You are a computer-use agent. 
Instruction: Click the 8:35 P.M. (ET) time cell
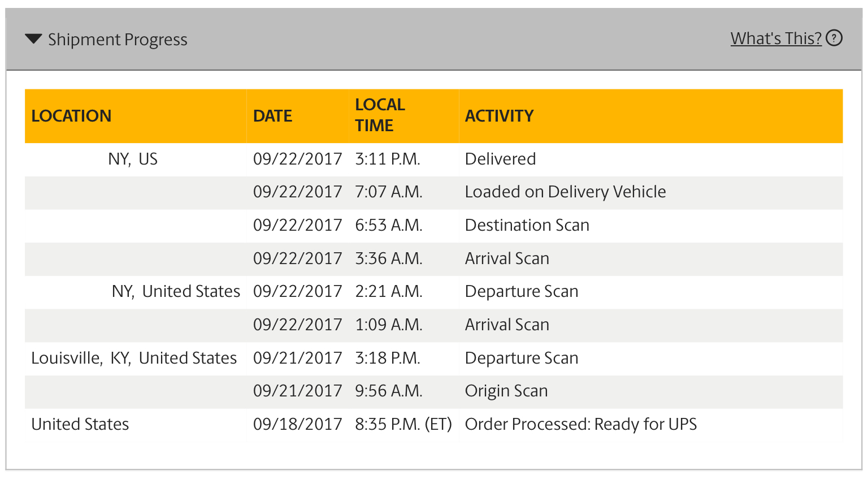click(x=403, y=424)
